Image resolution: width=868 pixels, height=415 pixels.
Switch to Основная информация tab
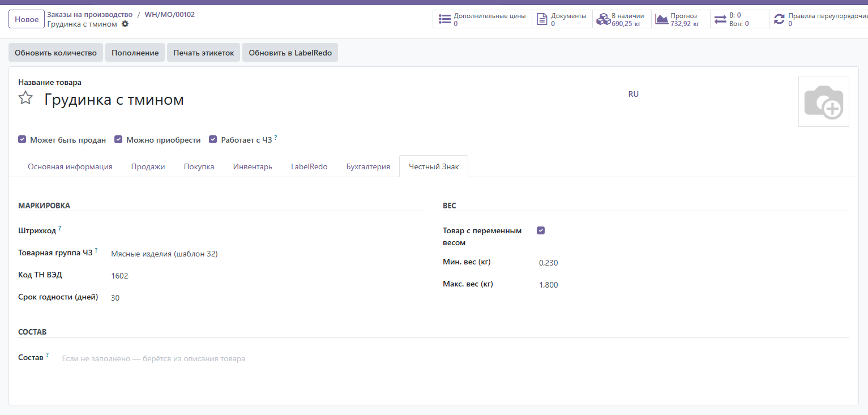point(70,166)
